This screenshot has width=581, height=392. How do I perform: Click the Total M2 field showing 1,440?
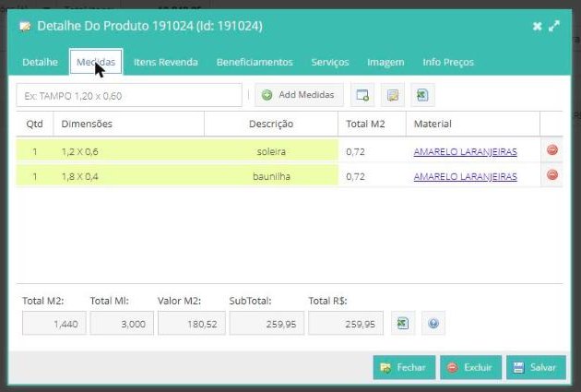pos(54,324)
